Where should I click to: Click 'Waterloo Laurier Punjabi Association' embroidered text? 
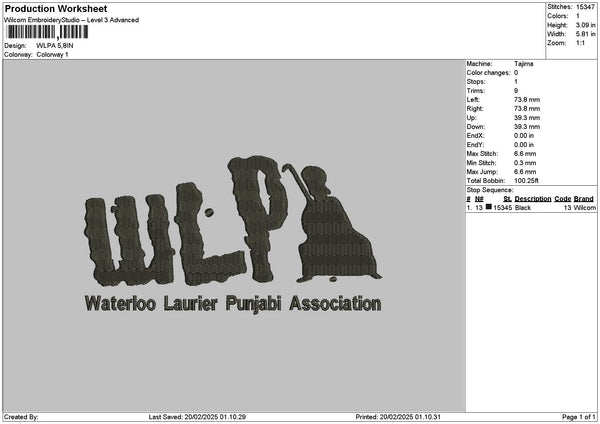click(233, 304)
